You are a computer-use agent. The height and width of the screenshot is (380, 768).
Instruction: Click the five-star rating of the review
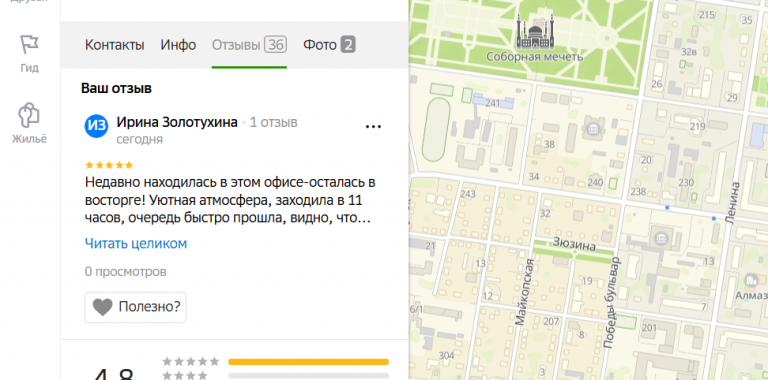point(109,165)
